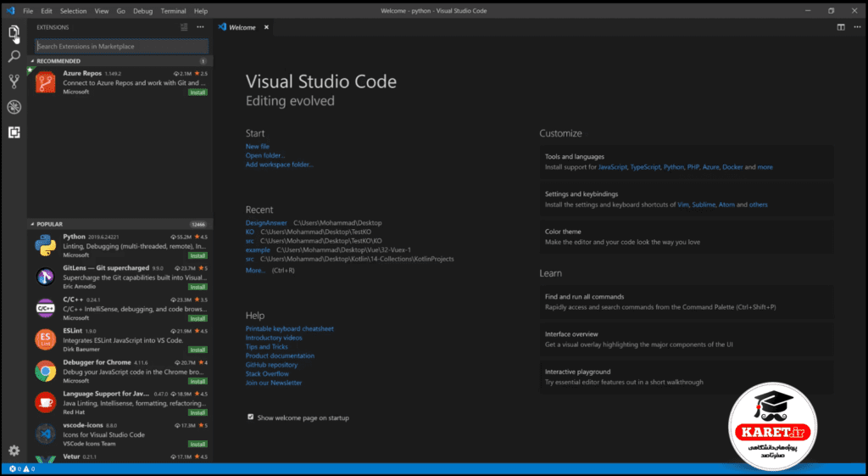
Task: Open Extensions panel more actions menu
Action: coord(200,27)
